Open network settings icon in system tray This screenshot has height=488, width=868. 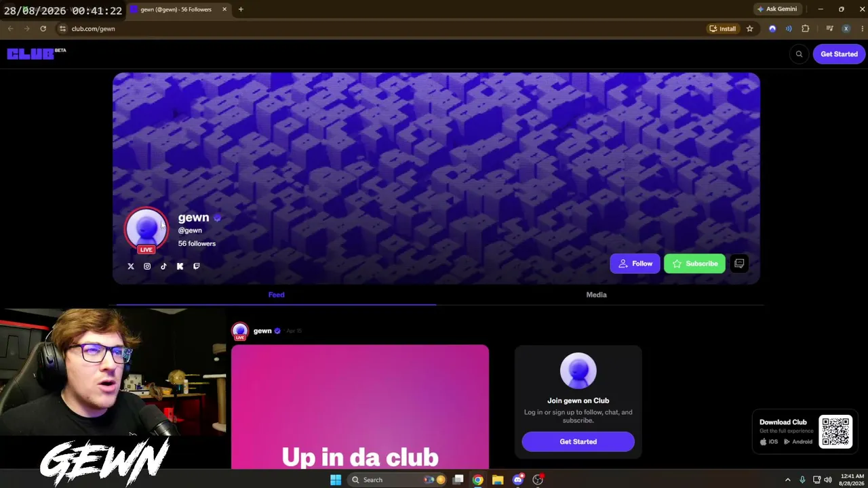click(x=816, y=480)
